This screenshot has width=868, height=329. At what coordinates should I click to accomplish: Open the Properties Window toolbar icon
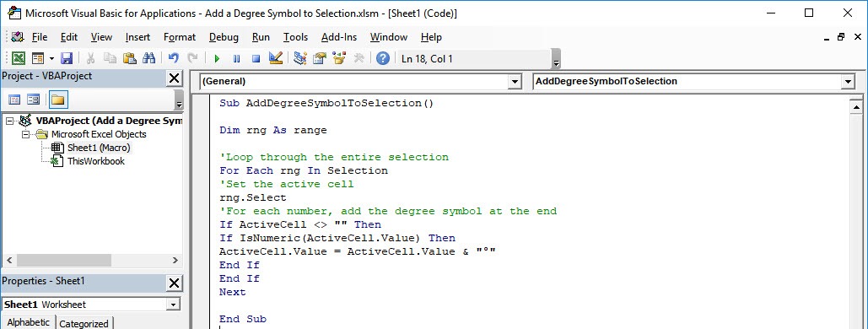[x=320, y=58]
